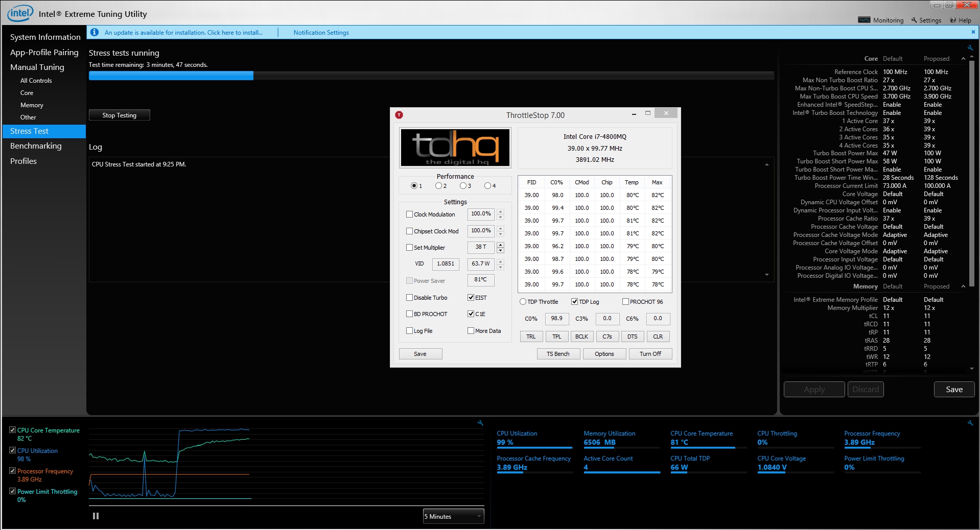Select Memory under Manual Tuning
This screenshot has width=980, height=530.
pos(32,105)
